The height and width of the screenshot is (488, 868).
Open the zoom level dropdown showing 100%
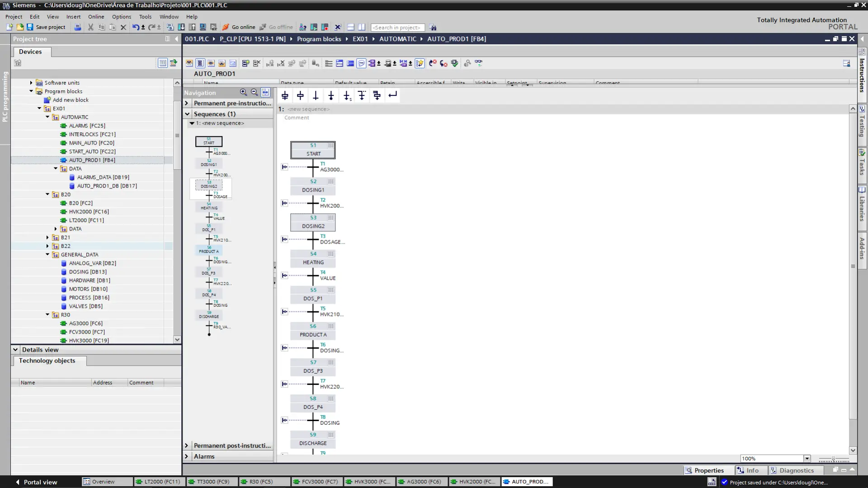click(807, 458)
